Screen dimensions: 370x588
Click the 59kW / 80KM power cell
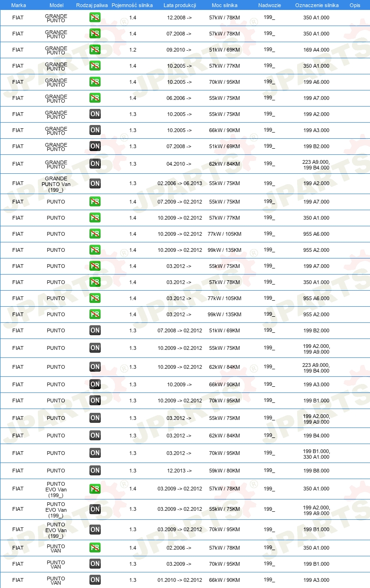click(x=225, y=471)
